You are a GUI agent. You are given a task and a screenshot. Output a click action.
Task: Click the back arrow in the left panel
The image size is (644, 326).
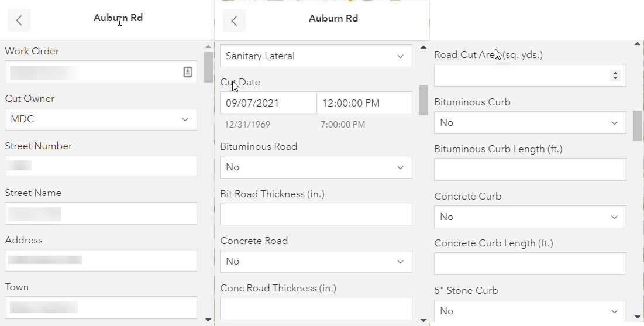tap(19, 20)
